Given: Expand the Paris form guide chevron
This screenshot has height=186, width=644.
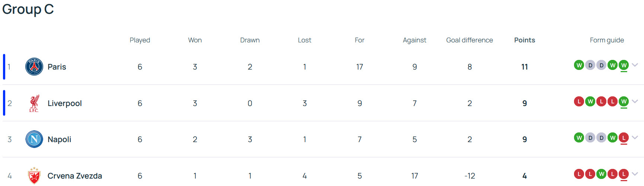Looking at the screenshot, I should click(635, 65).
